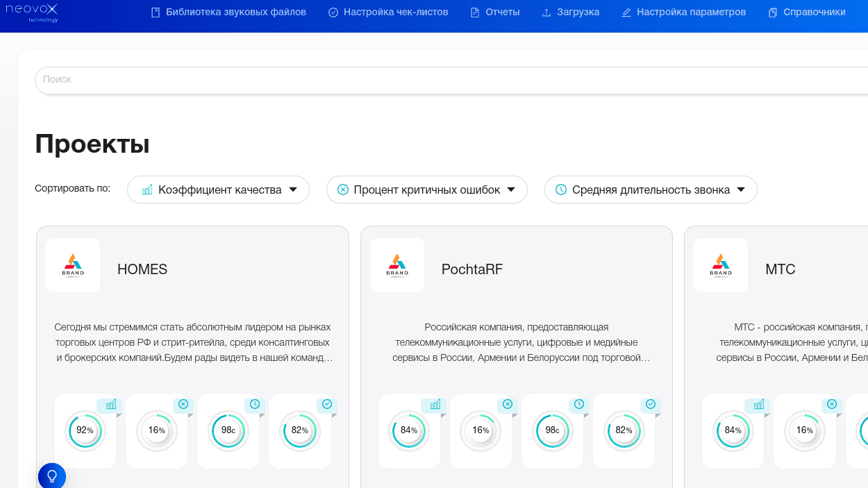This screenshot has width=868, height=488.
Task: Click the lightbulb hint button
Action: tap(52, 476)
